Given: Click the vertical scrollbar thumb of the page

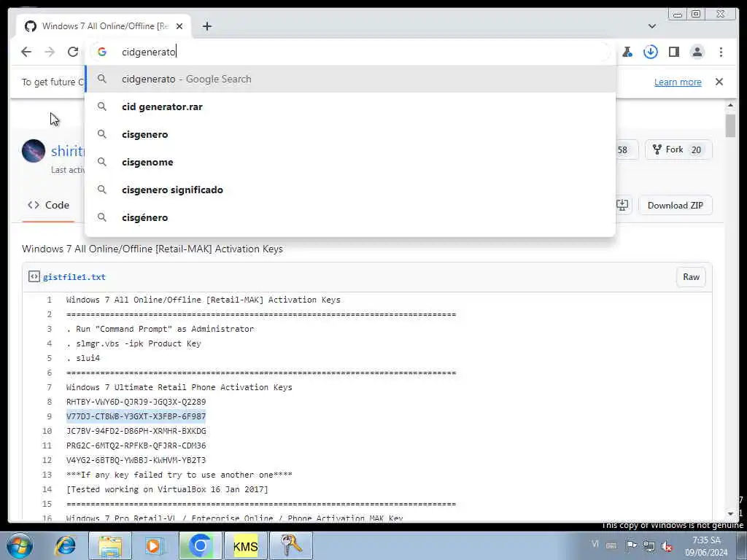Looking at the screenshot, I should 730,125.
